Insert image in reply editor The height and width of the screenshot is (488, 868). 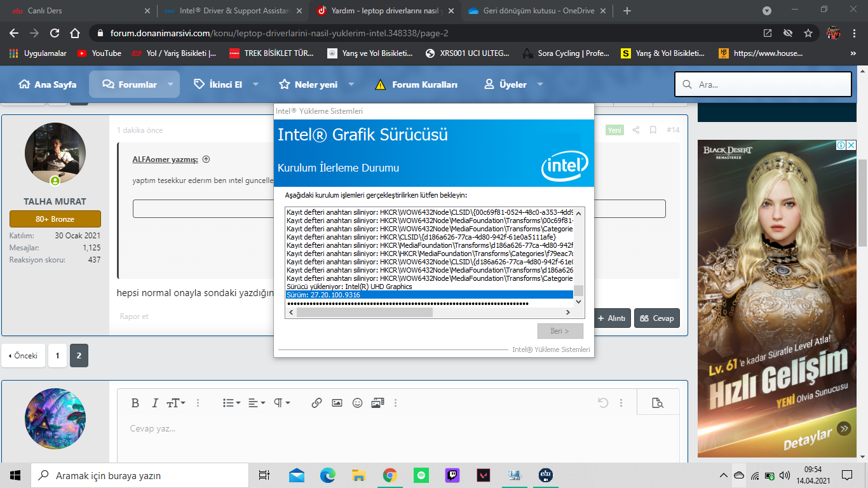click(x=337, y=403)
